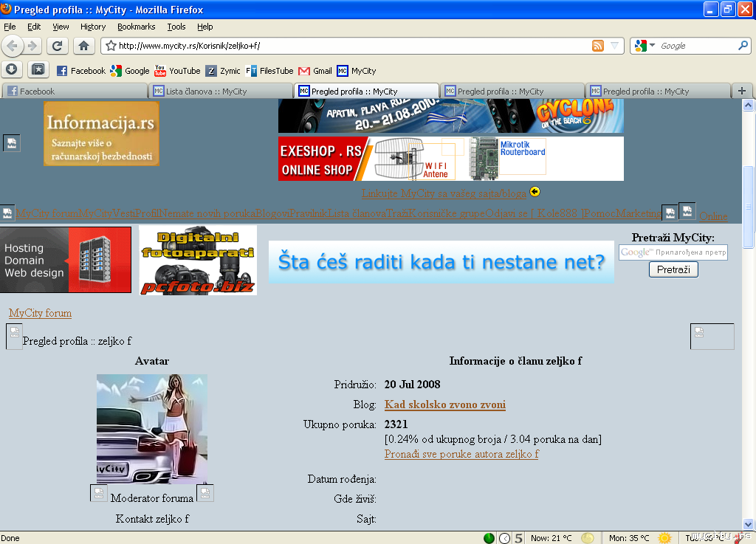Click the page scrollbar down arrow

[749, 524]
